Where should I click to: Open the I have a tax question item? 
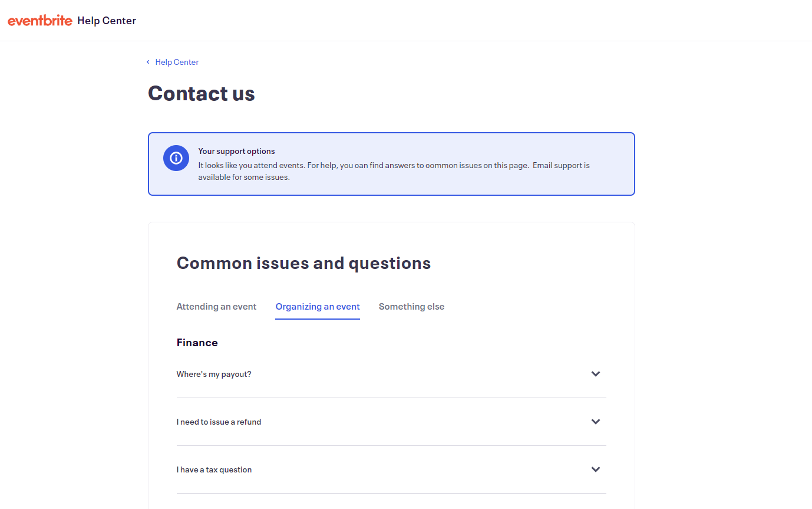pyautogui.click(x=214, y=469)
